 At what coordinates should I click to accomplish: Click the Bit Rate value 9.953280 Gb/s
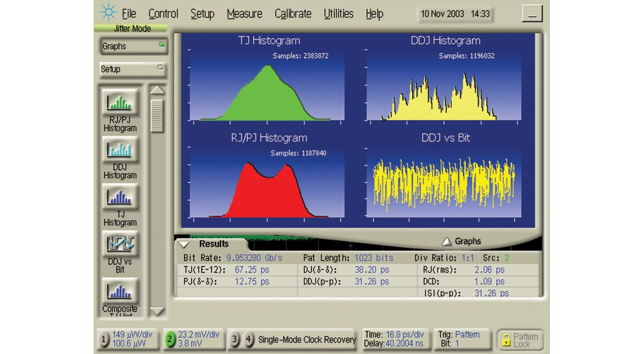click(x=254, y=258)
